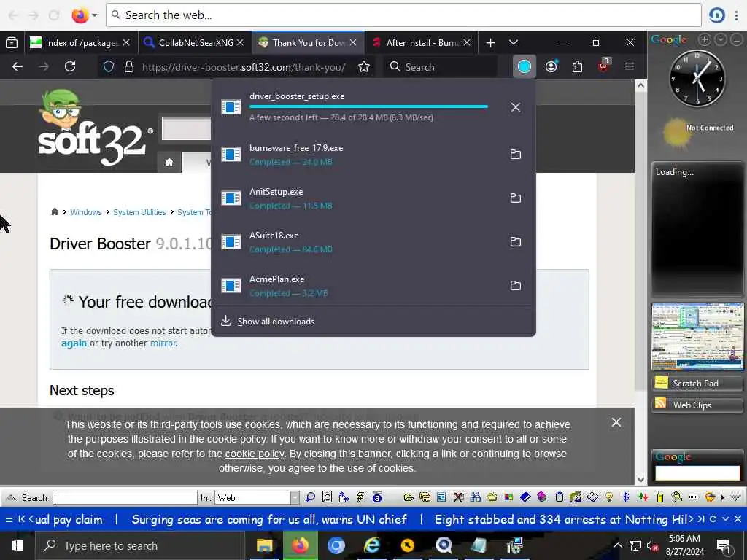
Task: Click the site security padlock icon
Action: tap(128, 66)
